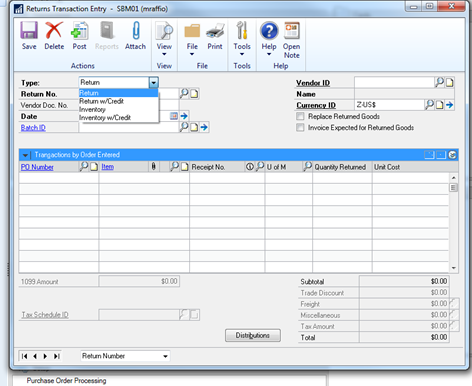This screenshot has width=472, height=386.
Task: Click the Item lookup magnifier
Action: [174, 167]
